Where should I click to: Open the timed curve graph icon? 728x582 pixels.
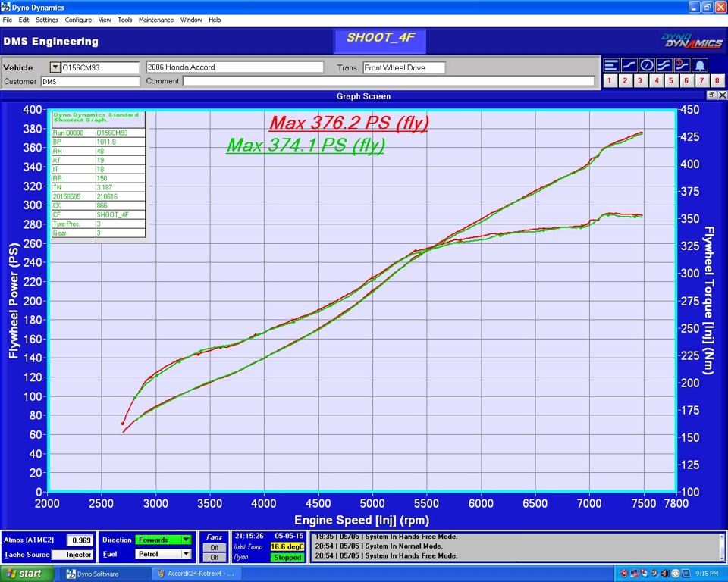coord(682,65)
